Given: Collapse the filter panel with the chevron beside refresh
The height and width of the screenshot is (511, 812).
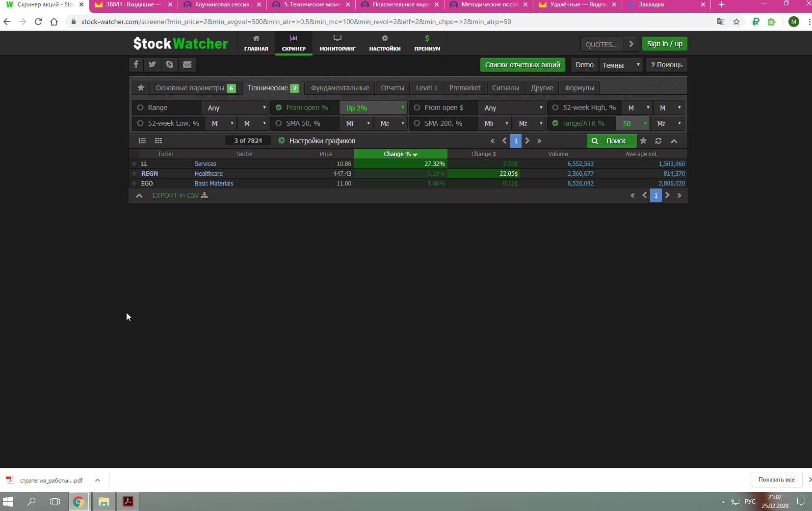Looking at the screenshot, I should pyautogui.click(x=674, y=141).
